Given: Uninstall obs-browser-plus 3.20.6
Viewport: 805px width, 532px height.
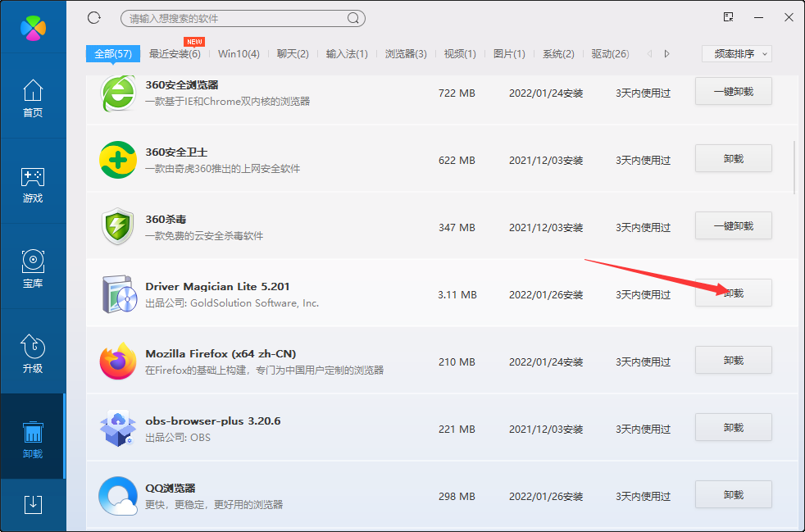Looking at the screenshot, I should pyautogui.click(x=734, y=428).
